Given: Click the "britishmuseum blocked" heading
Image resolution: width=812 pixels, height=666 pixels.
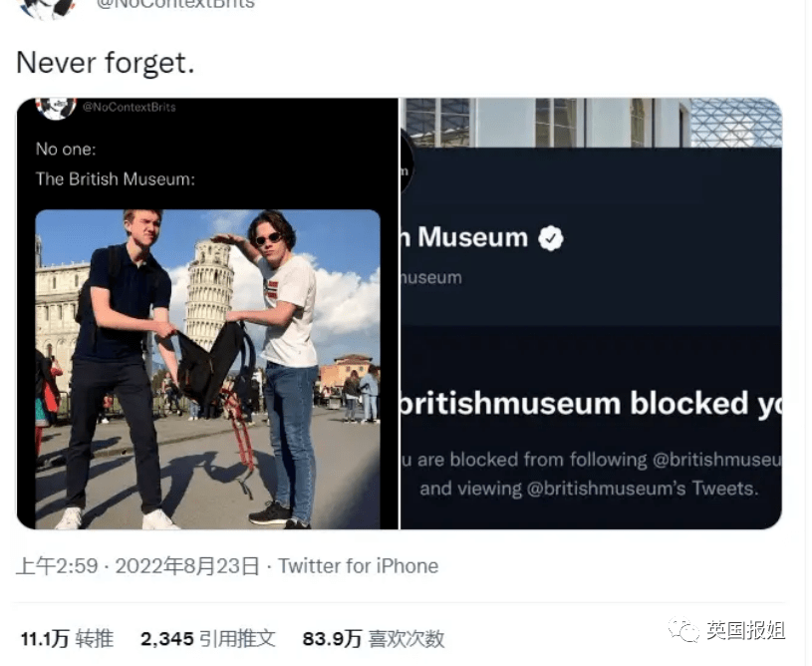Looking at the screenshot, I should click(591, 403).
